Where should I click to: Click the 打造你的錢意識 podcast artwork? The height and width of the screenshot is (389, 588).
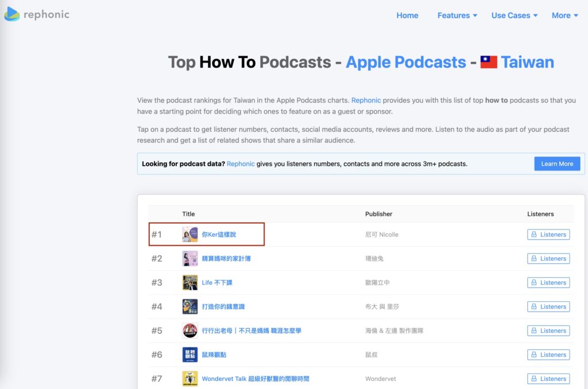click(x=190, y=307)
